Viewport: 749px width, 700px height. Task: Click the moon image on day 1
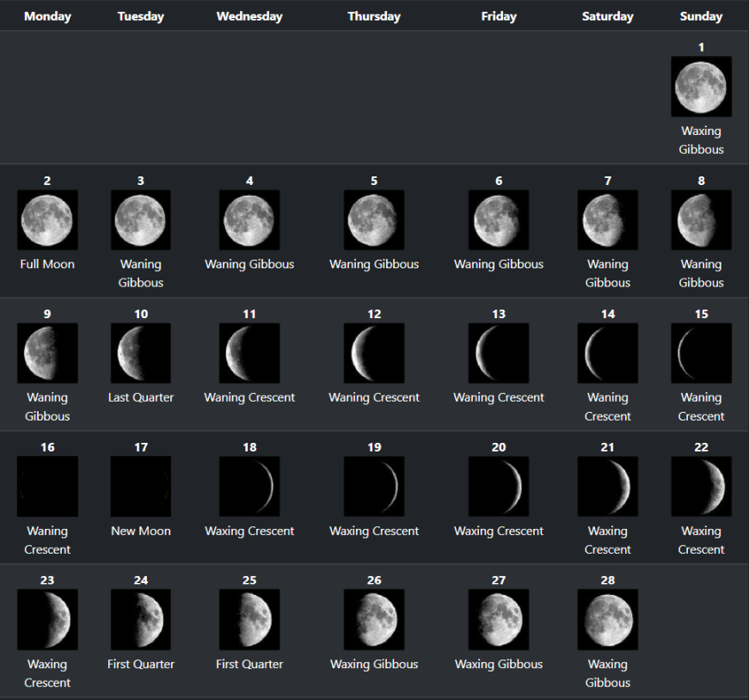coord(701,87)
